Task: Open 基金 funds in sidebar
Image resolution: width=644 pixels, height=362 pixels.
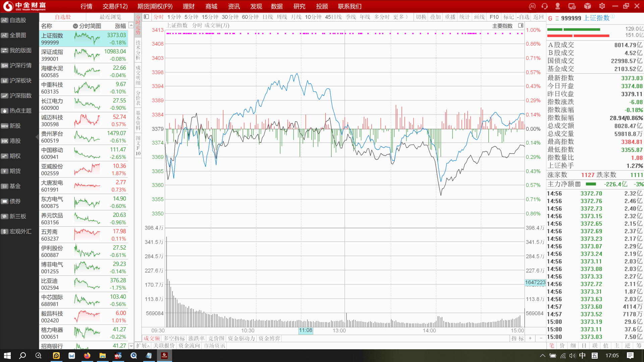Action: [19, 186]
